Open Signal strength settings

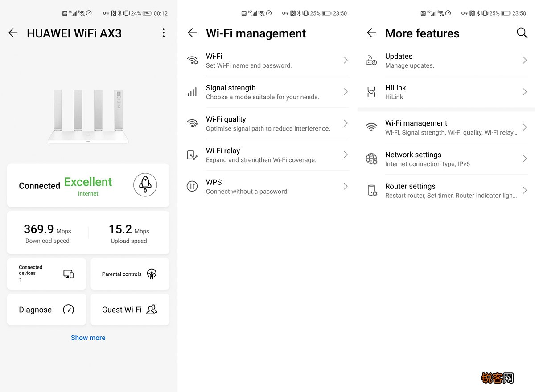[x=267, y=92]
